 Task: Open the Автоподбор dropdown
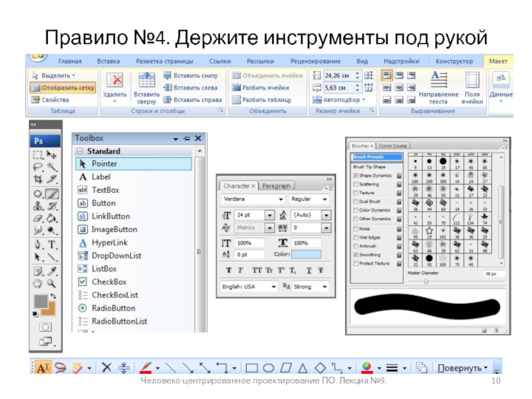pos(363,100)
